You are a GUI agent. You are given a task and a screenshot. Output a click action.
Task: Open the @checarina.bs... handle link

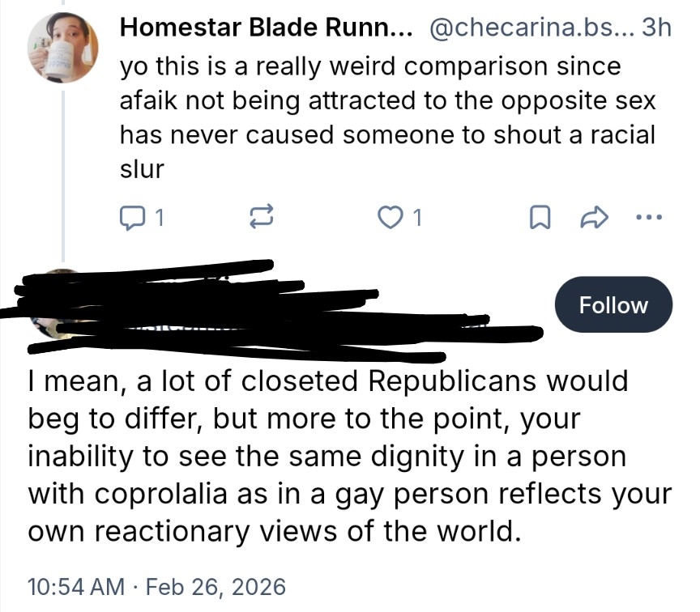(x=527, y=30)
